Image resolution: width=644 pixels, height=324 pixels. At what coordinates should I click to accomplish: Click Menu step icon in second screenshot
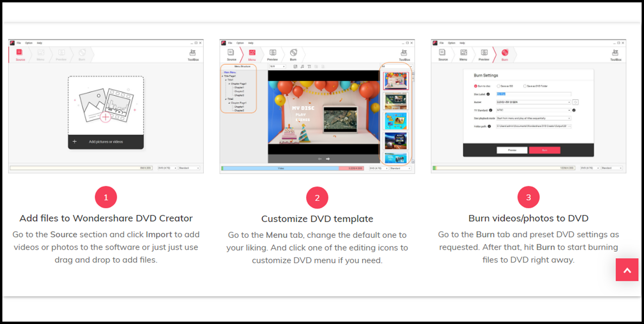[x=252, y=52]
